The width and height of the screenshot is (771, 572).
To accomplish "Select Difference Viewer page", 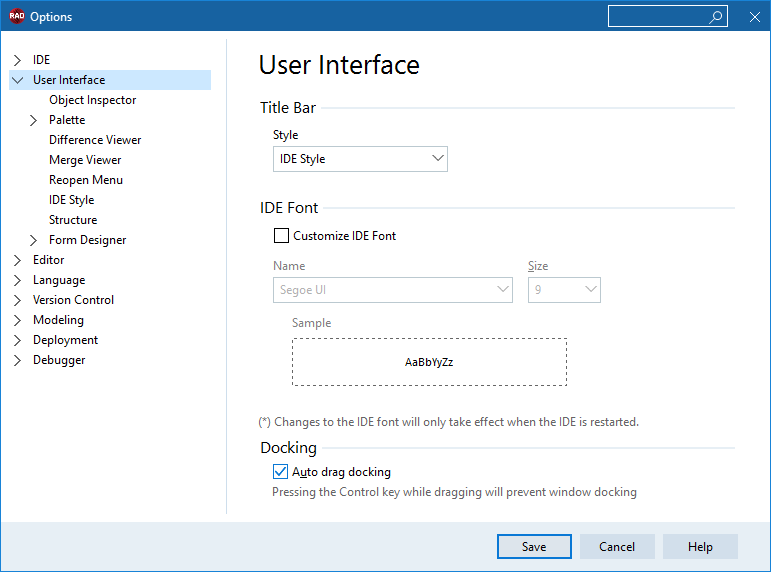I will (x=95, y=140).
